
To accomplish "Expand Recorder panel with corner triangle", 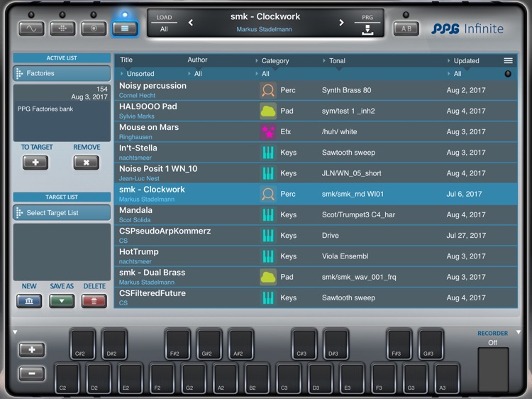I will pos(519,332).
